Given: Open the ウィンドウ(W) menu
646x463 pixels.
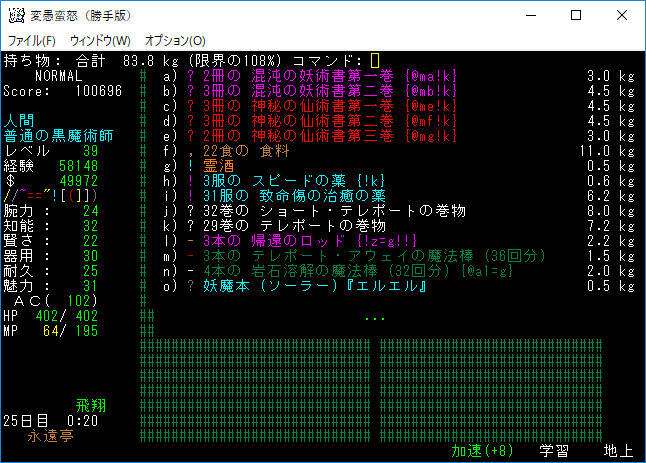Looking at the screenshot, I should tap(100, 40).
